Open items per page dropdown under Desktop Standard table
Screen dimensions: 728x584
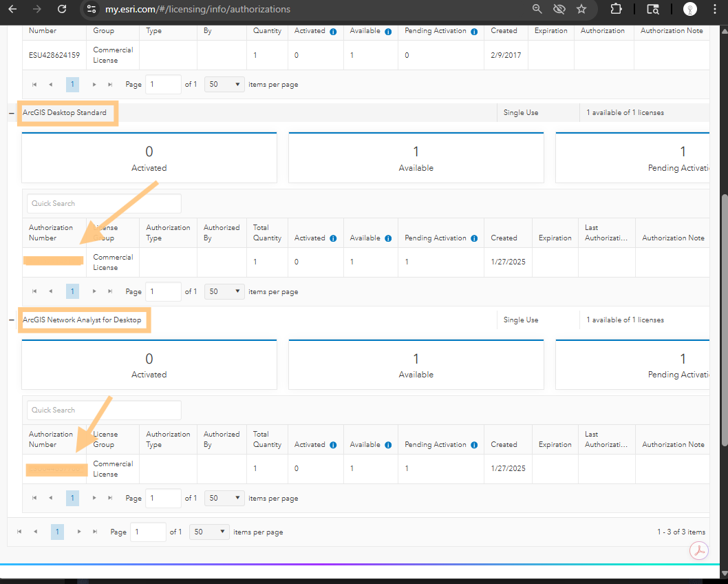click(x=224, y=291)
